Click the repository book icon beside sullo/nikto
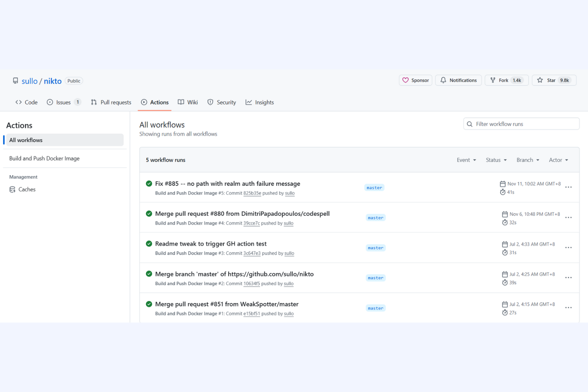The image size is (588, 392). (x=15, y=81)
